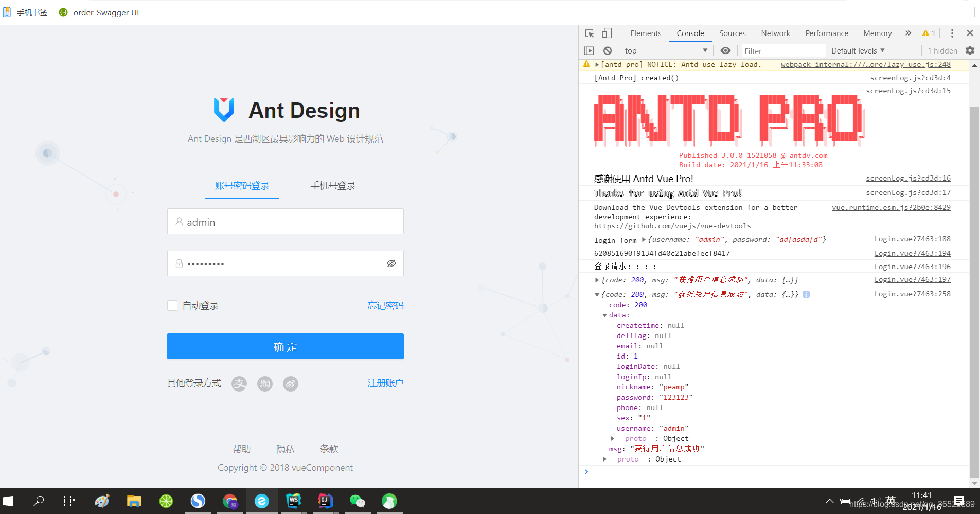Click the 确定 login button
This screenshot has height=514, width=980.
click(x=286, y=346)
